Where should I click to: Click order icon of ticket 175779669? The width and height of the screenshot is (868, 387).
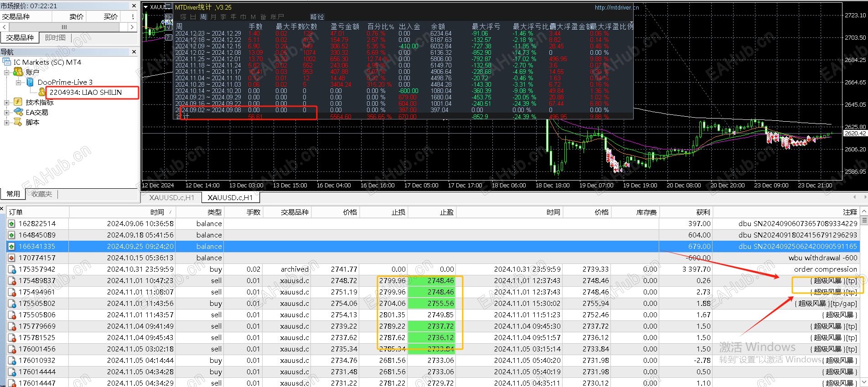pos(11,326)
